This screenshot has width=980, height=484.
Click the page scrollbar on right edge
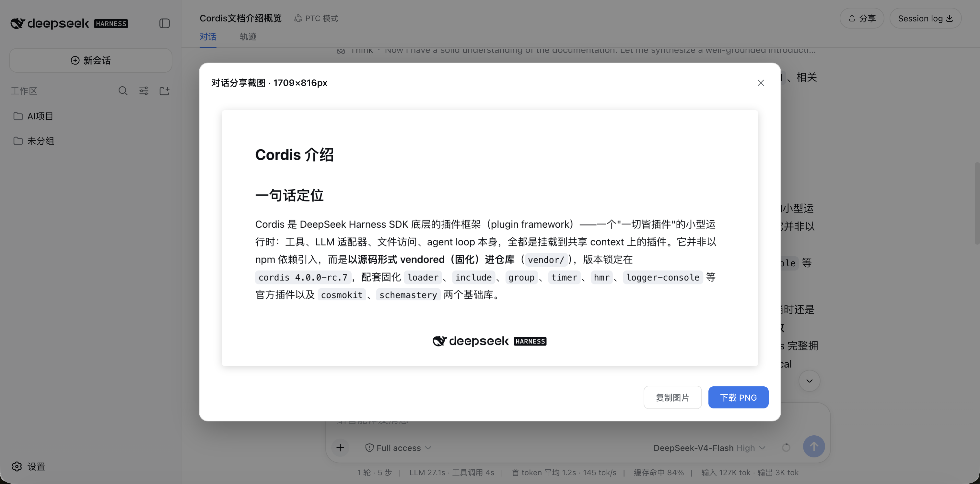977,204
